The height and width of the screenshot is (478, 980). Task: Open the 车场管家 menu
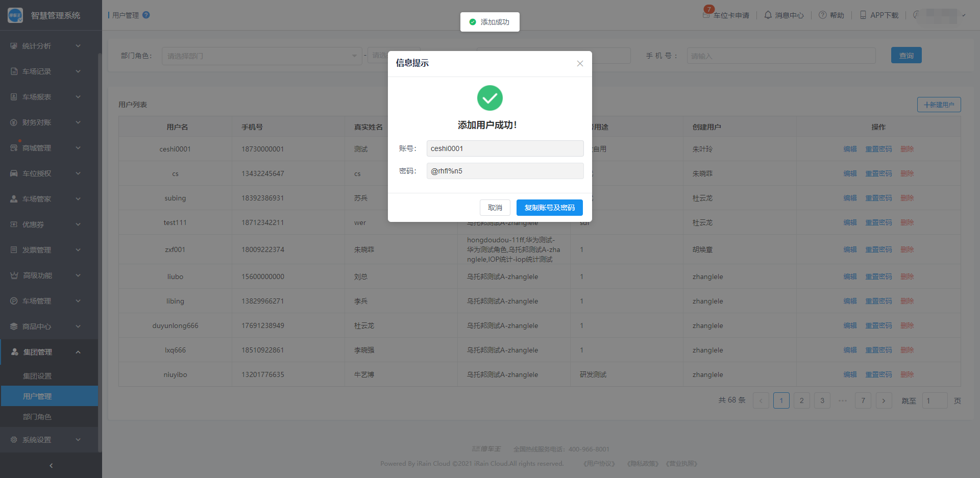tap(49, 199)
